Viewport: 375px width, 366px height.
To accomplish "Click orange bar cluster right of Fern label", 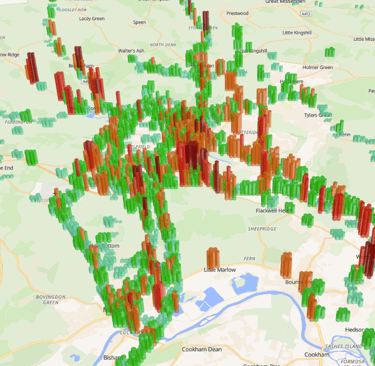I will tap(286, 265).
